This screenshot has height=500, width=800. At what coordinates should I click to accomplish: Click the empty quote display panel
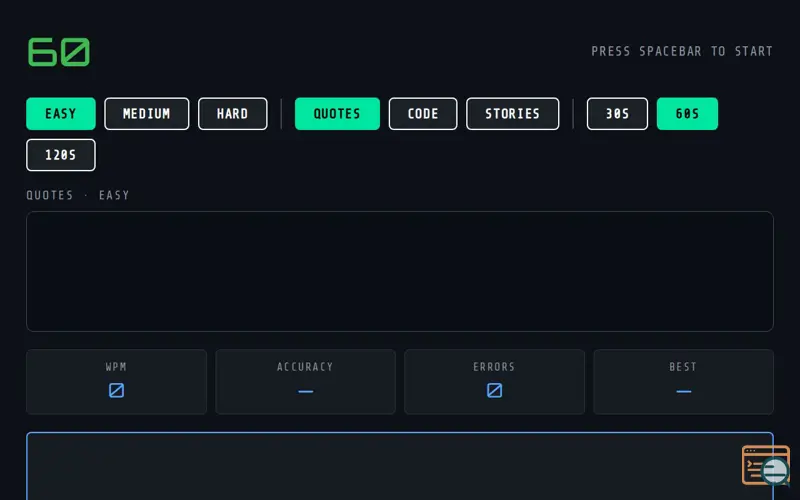pos(400,271)
